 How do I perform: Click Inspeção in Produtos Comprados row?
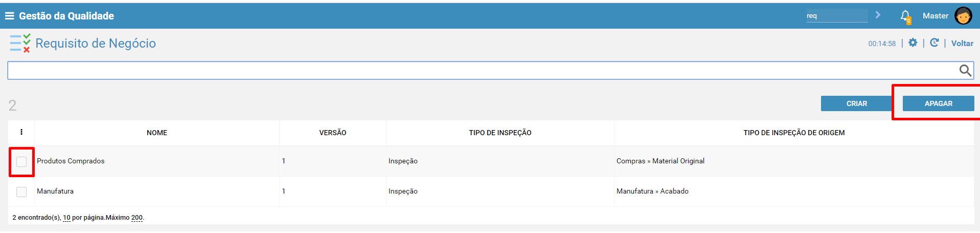[403, 161]
